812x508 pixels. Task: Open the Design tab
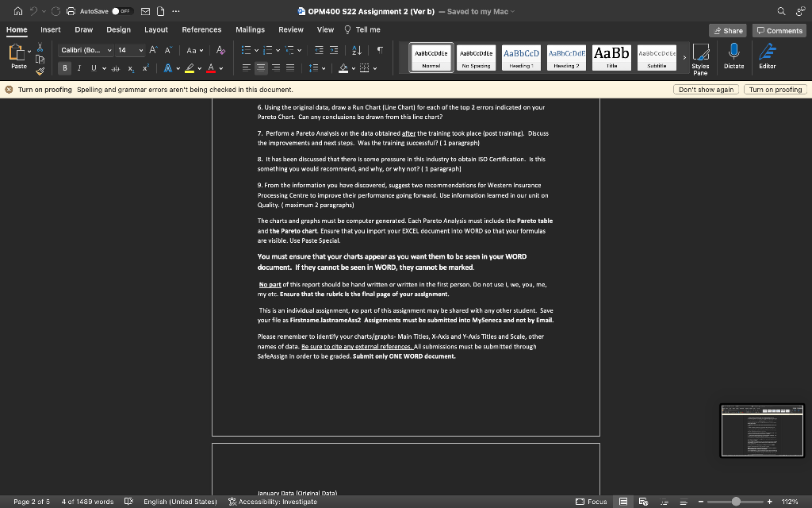point(119,29)
